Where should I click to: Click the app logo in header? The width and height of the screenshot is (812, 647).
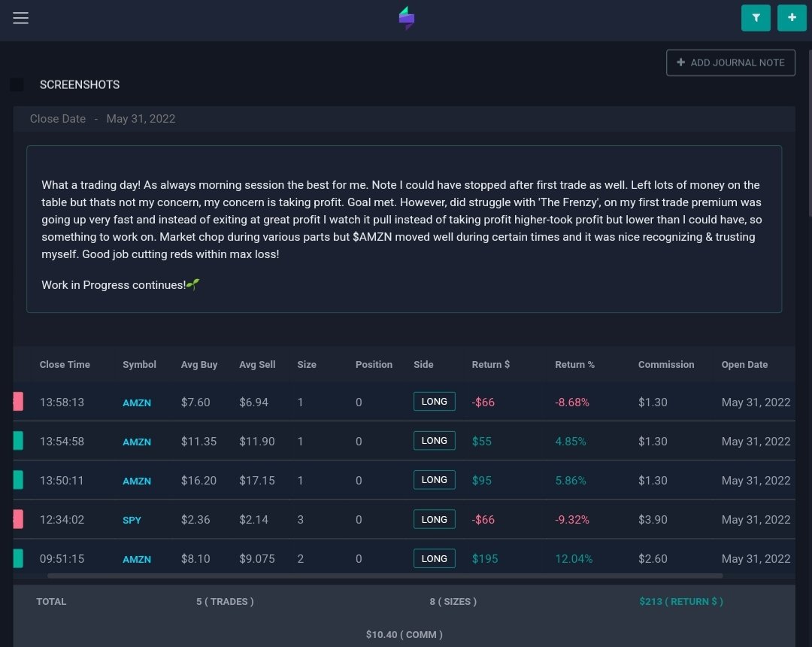pyautogui.click(x=407, y=18)
